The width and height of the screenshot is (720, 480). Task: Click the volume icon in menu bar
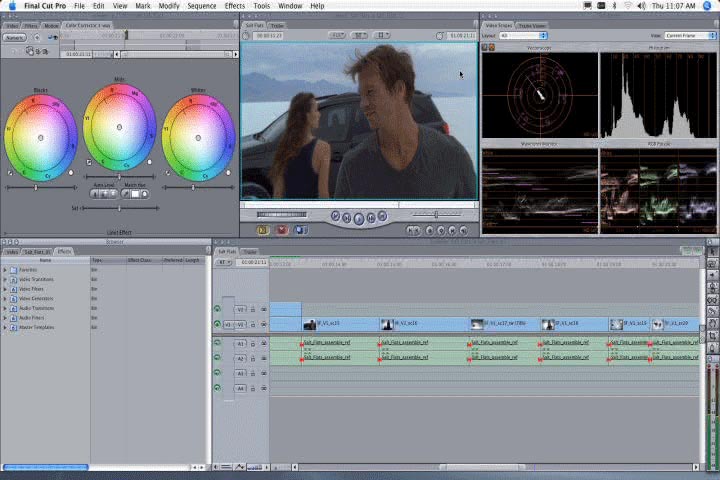(642, 6)
